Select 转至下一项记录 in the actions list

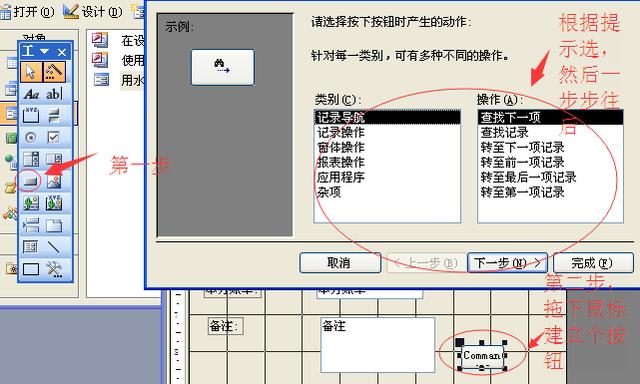point(550,147)
